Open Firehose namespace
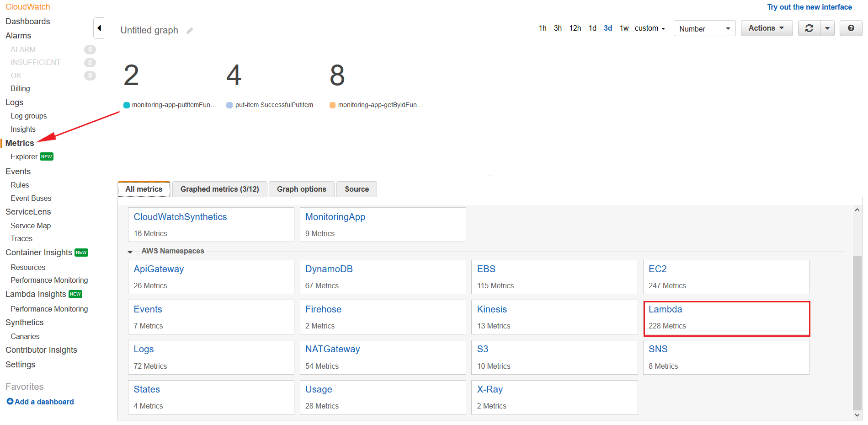Screen dimensions: 868x425 (383, 317)
